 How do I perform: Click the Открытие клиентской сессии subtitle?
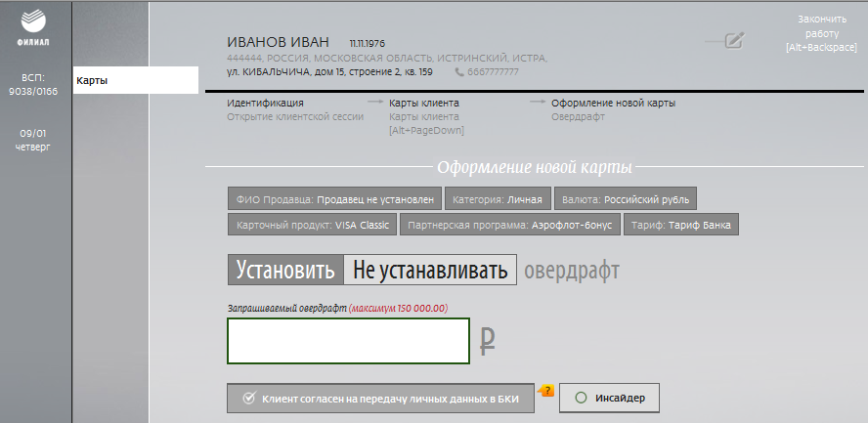(295, 116)
